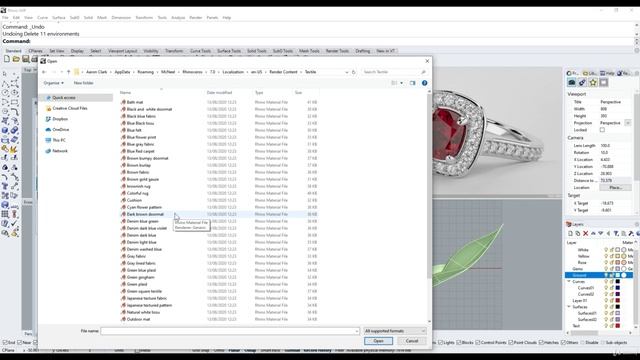The width and height of the screenshot is (640, 360).
Task: Click the layer filter funnel icon
Action: point(616,233)
